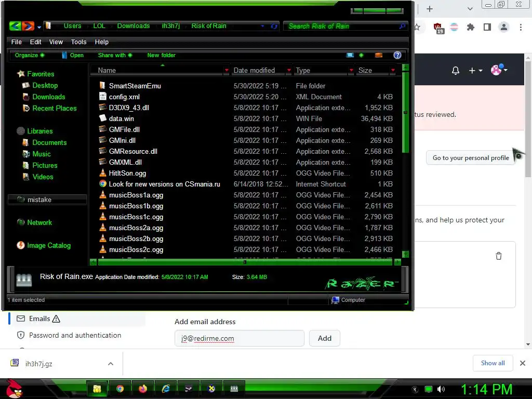Open the Tools menu
532x399 pixels.
79,42
